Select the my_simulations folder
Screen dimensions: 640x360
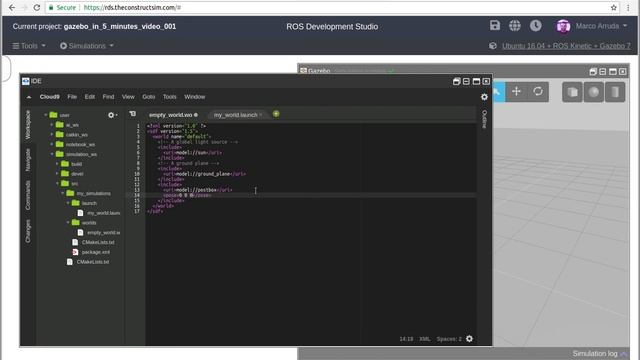tap(93, 193)
